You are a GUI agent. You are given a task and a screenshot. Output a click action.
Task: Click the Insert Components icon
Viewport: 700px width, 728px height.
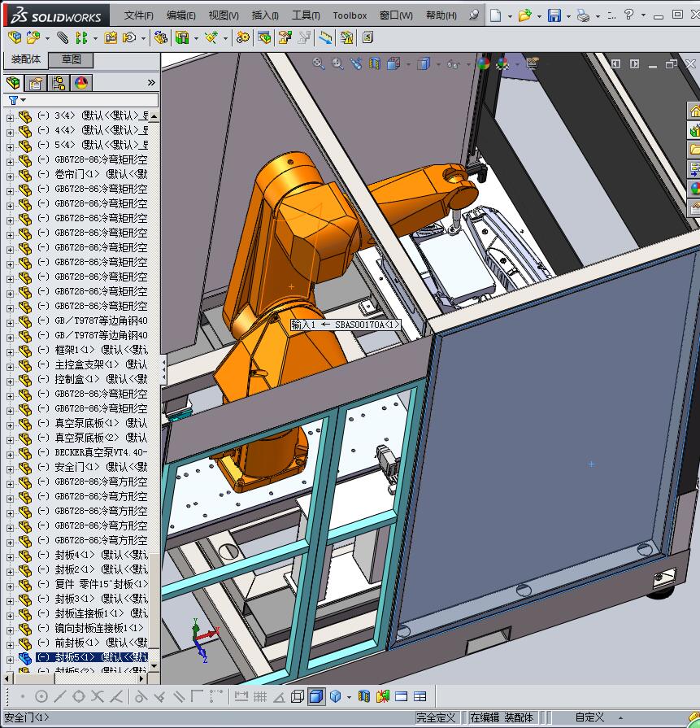coord(33,37)
